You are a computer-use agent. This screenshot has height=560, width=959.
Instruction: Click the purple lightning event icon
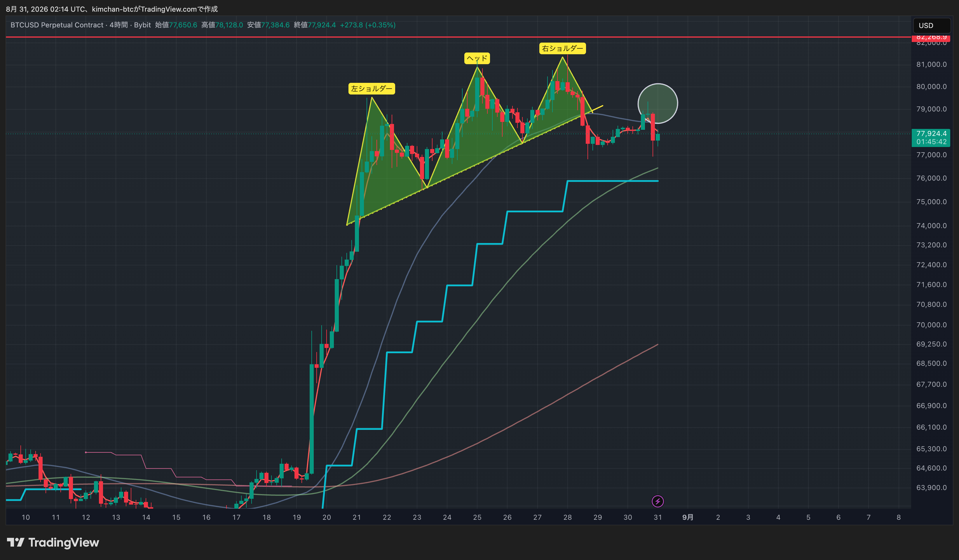pos(658,501)
